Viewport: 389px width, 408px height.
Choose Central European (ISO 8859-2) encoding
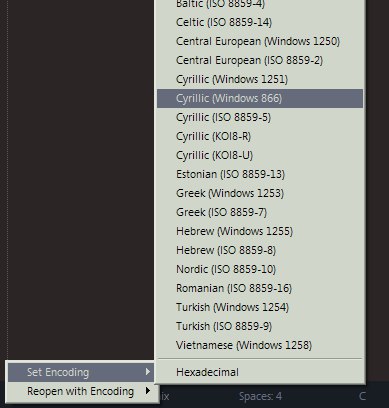260,60
